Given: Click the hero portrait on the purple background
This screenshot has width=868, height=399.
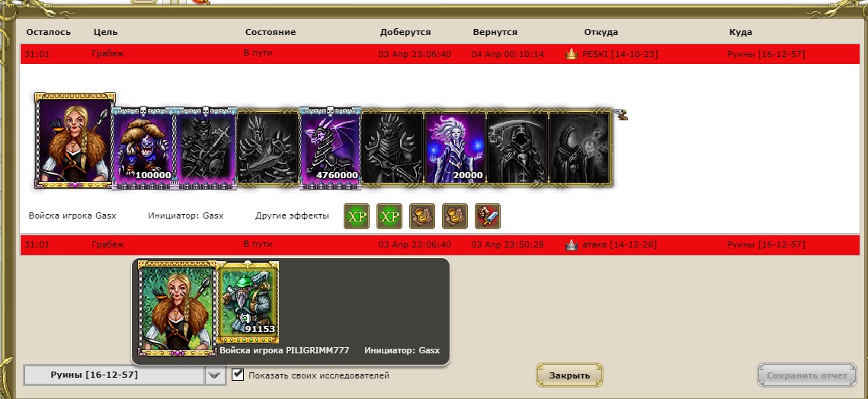Looking at the screenshot, I should (x=75, y=141).
